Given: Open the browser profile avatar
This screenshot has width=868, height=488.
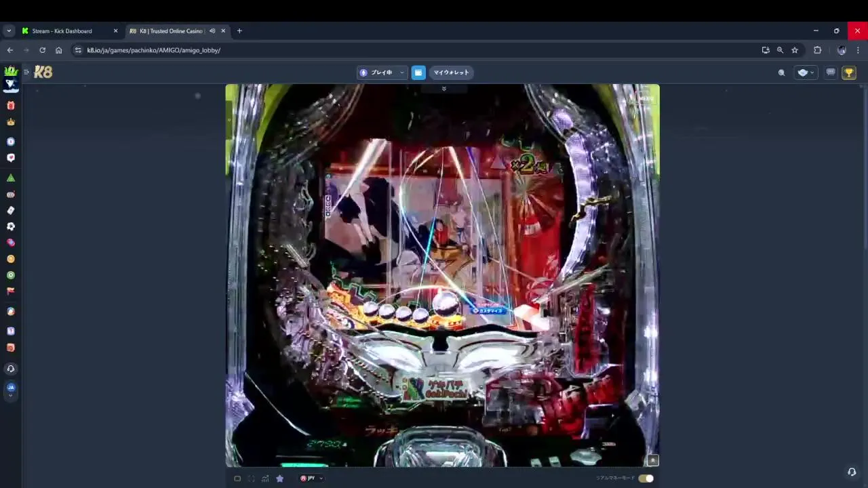Looking at the screenshot, I should pyautogui.click(x=842, y=50).
